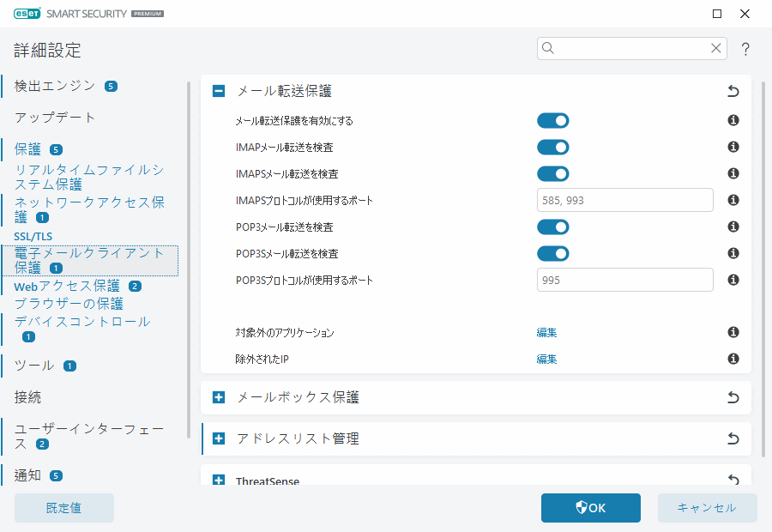Image resolution: width=772 pixels, height=532 pixels.
Task: Click the POP3S port input showing 995
Action: tap(624, 279)
